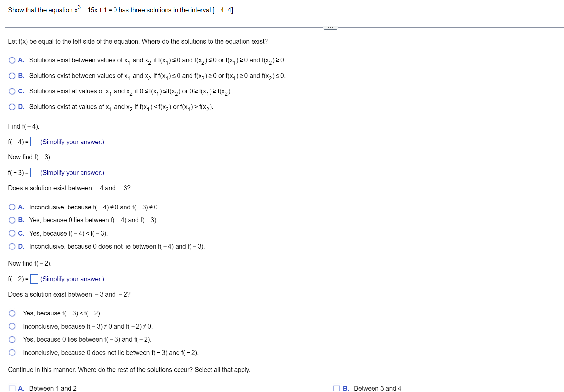The image size is (564, 392).
Task: Select radio option C with 0≤f(x1)≤f(x2)
Action: (x=12, y=91)
